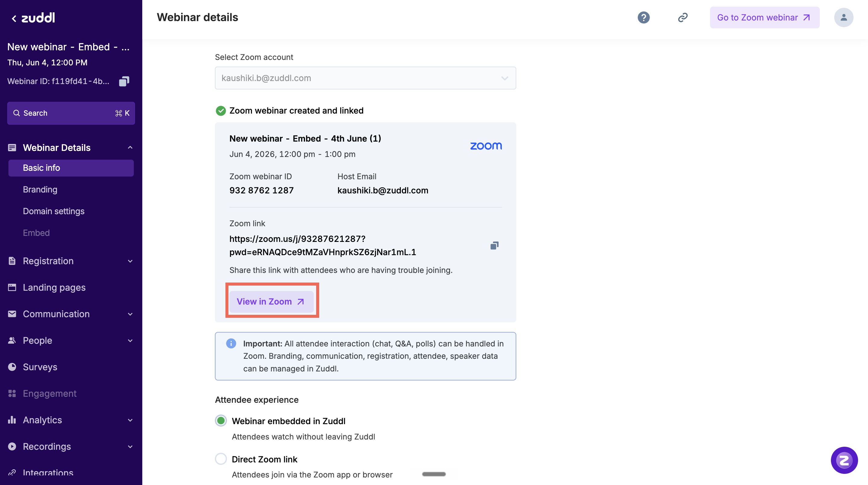Click the blue info icon in Important notice
The height and width of the screenshot is (485, 868).
click(231, 343)
